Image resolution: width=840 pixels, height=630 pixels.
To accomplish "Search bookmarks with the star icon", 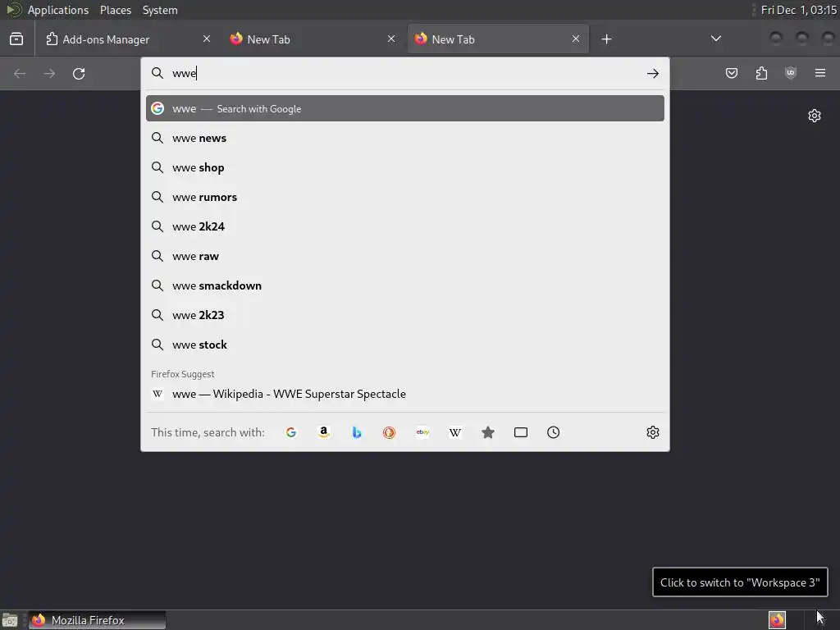I will point(487,432).
